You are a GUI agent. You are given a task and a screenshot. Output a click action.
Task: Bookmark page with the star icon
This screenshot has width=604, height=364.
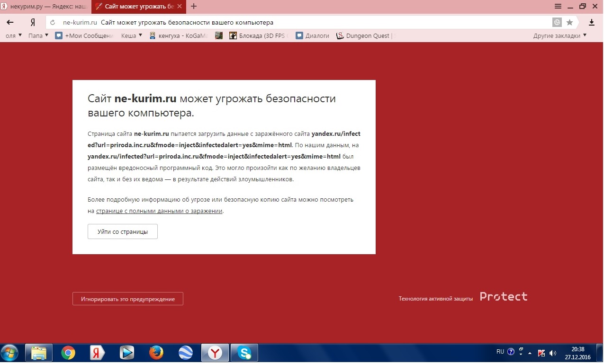pyautogui.click(x=569, y=22)
